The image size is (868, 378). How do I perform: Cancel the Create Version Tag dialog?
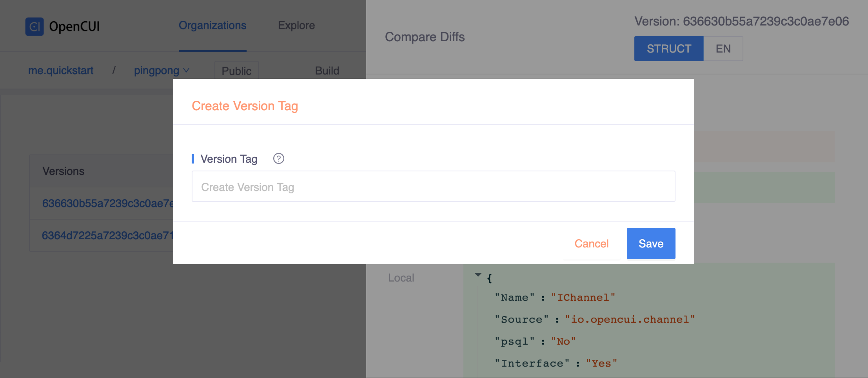[591, 244]
